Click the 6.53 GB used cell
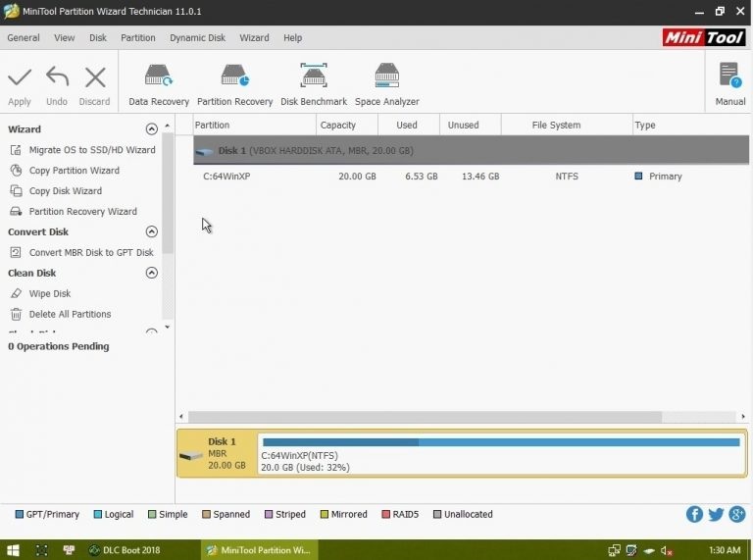 (422, 177)
